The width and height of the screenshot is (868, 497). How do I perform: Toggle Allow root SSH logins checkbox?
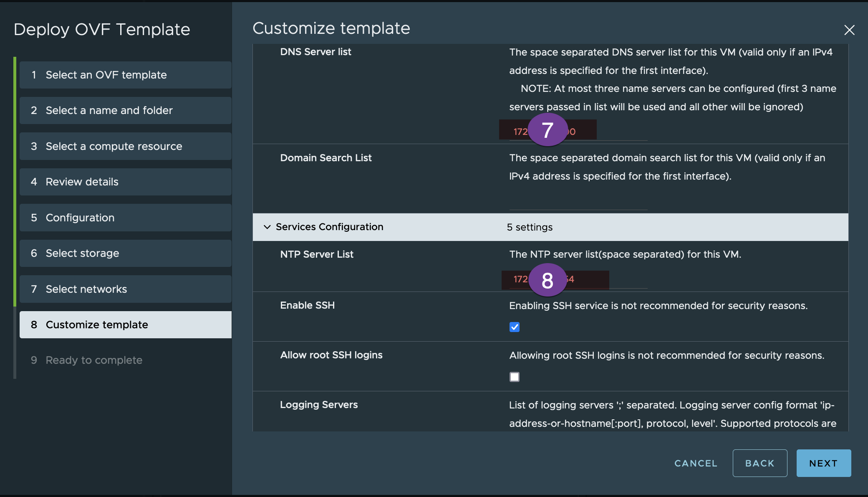[514, 376]
